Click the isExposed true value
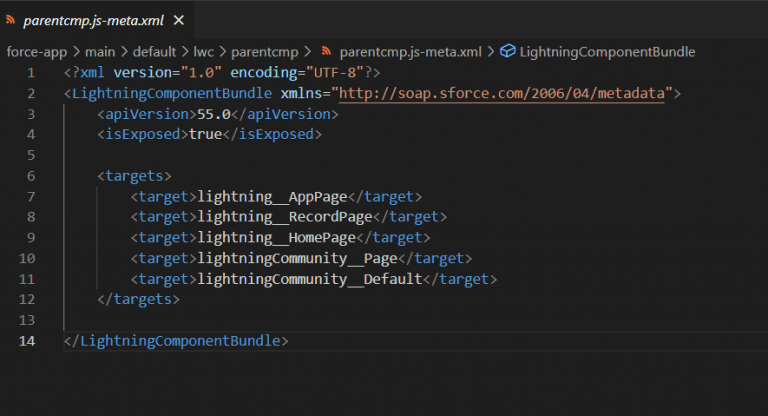Screen dimensions: 768x416 point(205,135)
